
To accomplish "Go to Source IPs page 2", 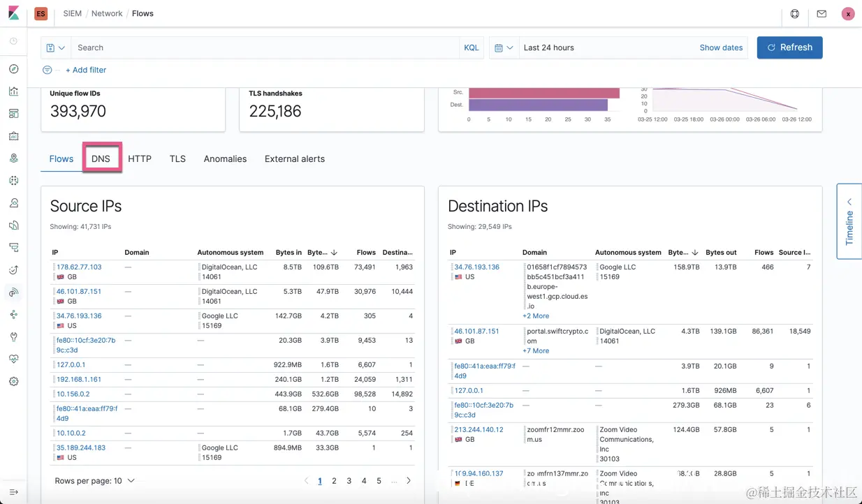I will click(x=334, y=481).
